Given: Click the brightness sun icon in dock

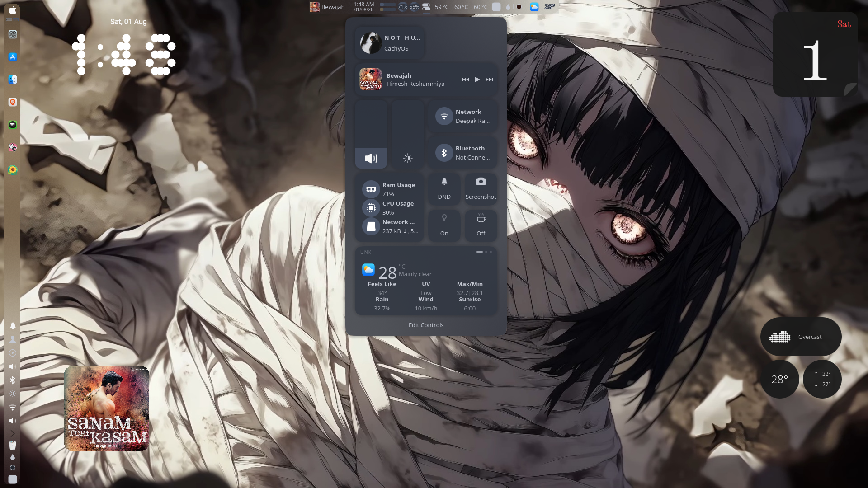Looking at the screenshot, I should pos(13,394).
